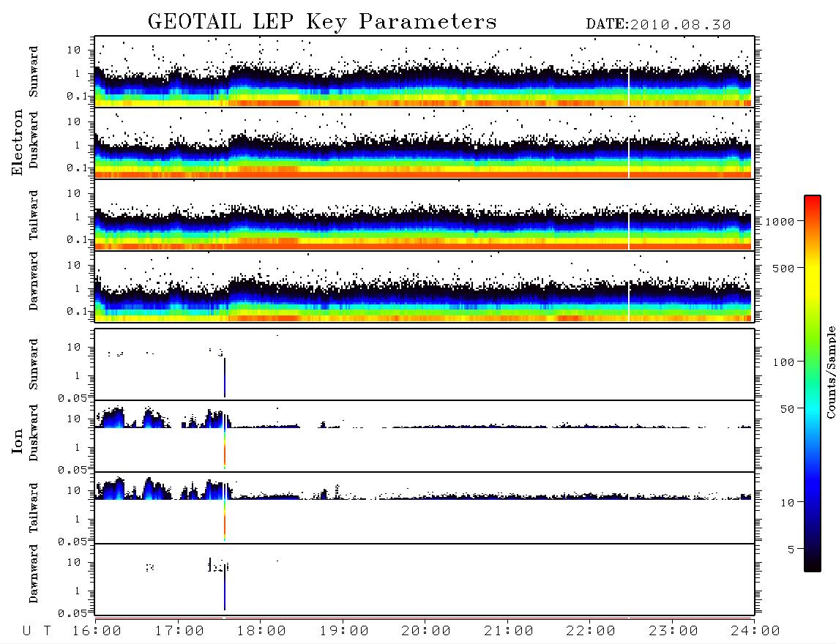
Task: Click the "0.05" tick on Ion Dawnward axis
Action: [x=72, y=613]
